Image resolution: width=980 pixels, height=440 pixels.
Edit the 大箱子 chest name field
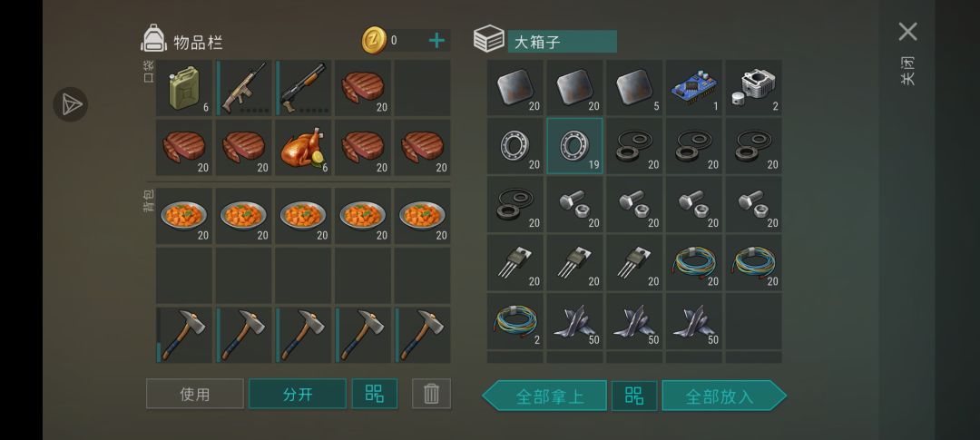coord(562,42)
